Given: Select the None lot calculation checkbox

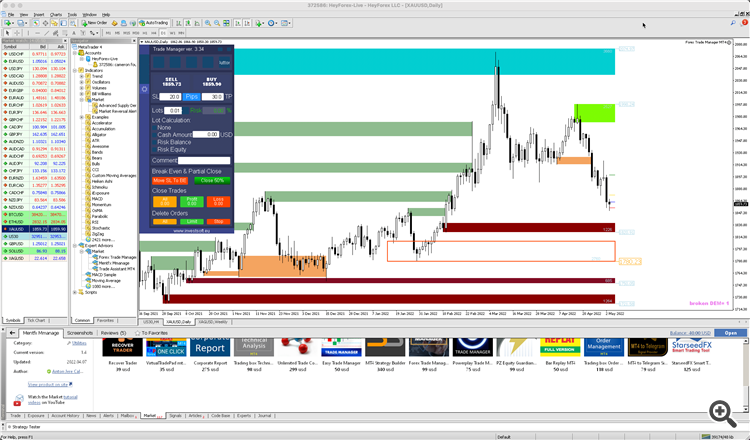Looking at the screenshot, I should coord(154,128).
